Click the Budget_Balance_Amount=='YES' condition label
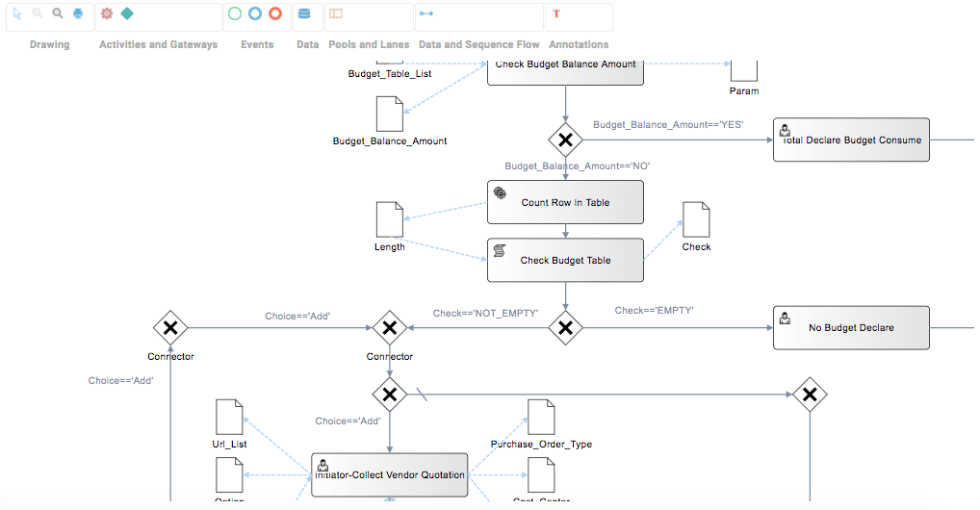980x510 pixels. tap(668, 124)
